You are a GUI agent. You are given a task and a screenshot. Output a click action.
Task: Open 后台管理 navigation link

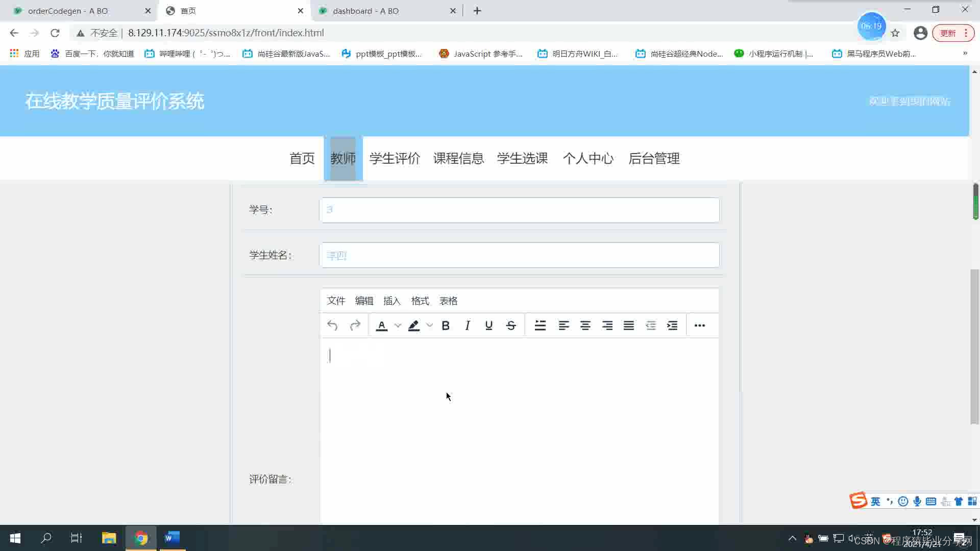point(654,159)
